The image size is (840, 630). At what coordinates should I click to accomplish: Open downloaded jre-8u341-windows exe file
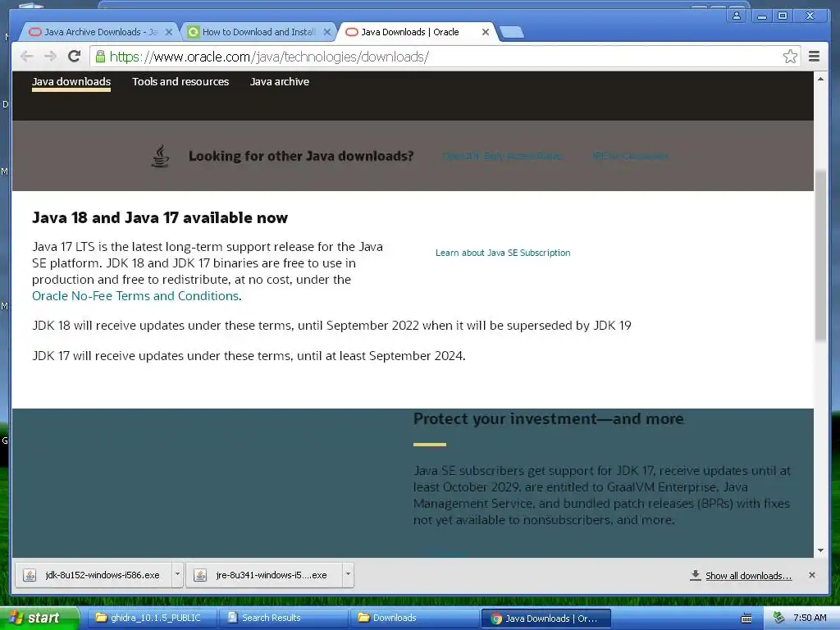265,575
